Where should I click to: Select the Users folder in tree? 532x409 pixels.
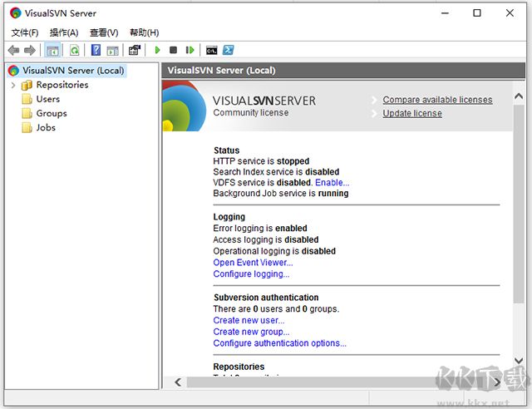click(x=47, y=99)
